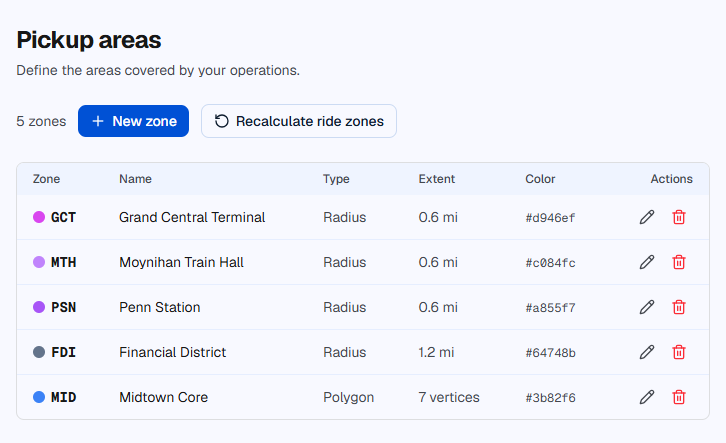Select the GCT magenta color dot
The image size is (726, 443).
pyautogui.click(x=39, y=217)
